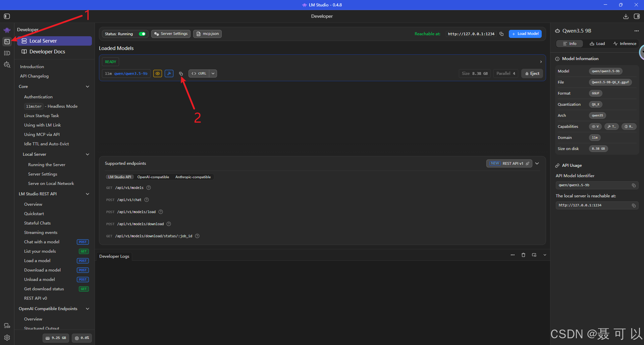Collapse the Developer Logs panel
644x345 pixels.
[x=545, y=255]
